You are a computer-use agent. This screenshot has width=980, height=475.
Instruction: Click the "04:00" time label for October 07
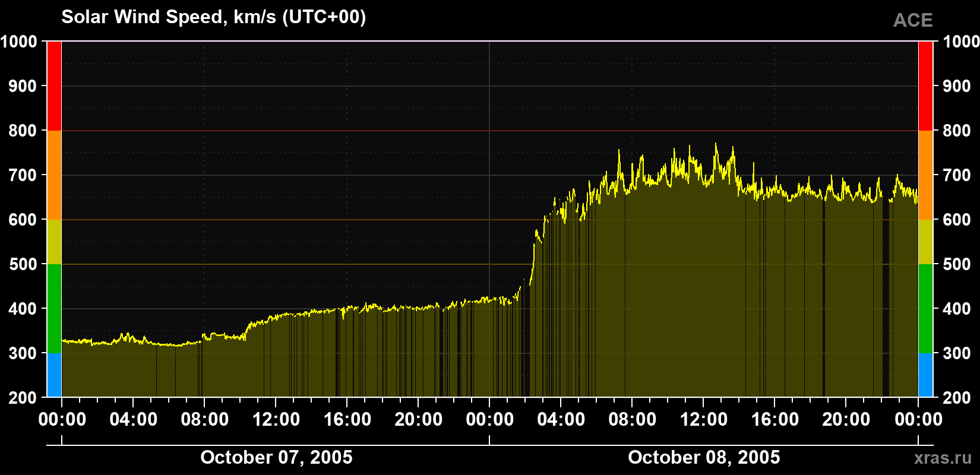pyautogui.click(x=134, y=420)
